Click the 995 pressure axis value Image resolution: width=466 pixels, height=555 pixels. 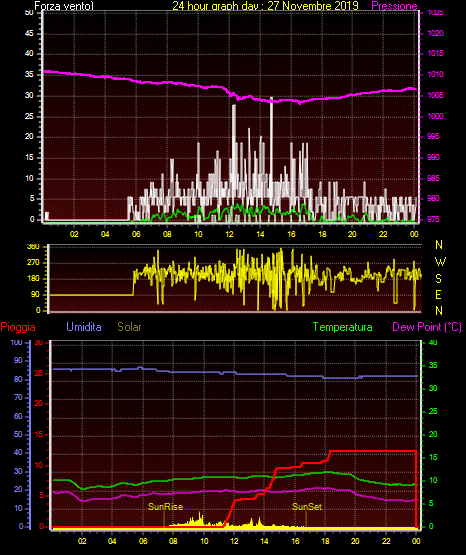pyautogui.click(x=433, y=136)
